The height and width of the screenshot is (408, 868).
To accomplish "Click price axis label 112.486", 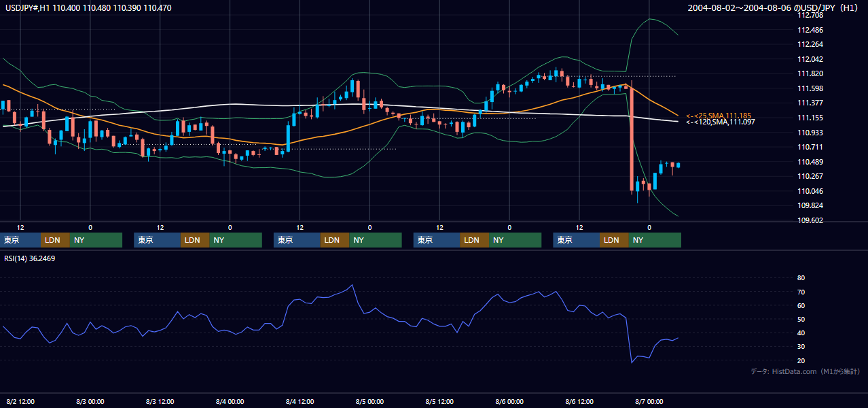I will 810,30.
